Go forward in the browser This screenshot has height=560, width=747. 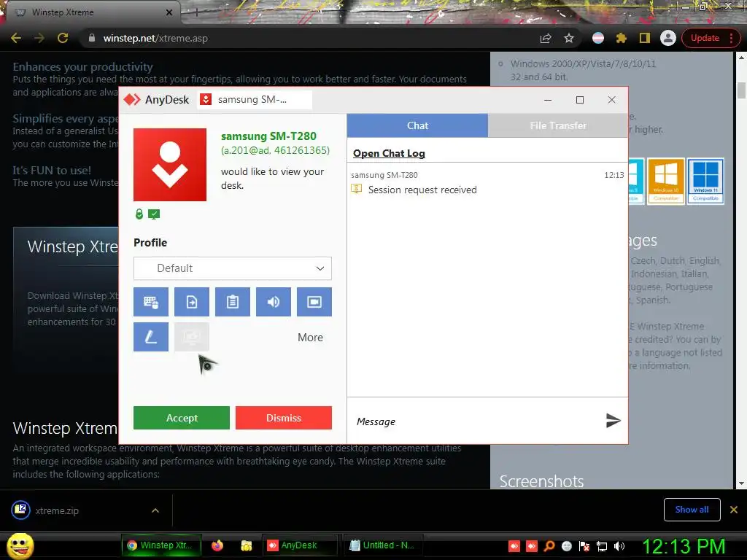[x=39, y=38]
